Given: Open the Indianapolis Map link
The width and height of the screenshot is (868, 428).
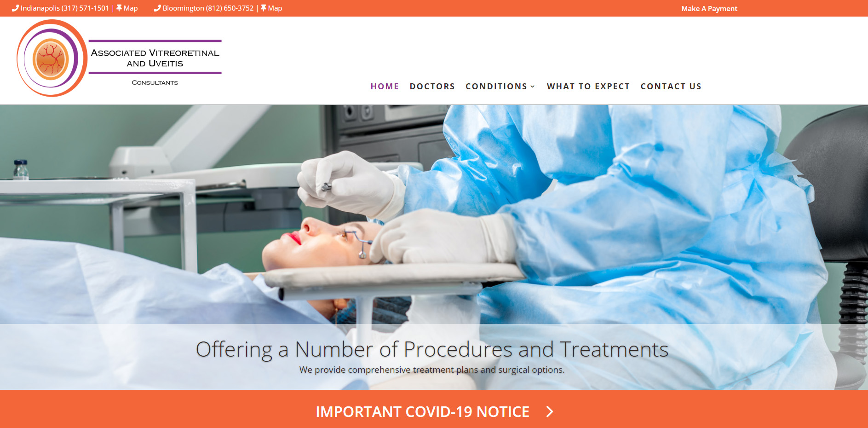Looking at the screenshot, I should (x=131, y=8).
